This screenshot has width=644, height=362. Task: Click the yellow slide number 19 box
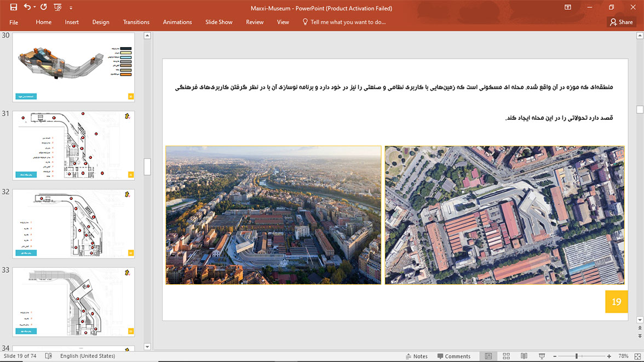coord(617,302)
